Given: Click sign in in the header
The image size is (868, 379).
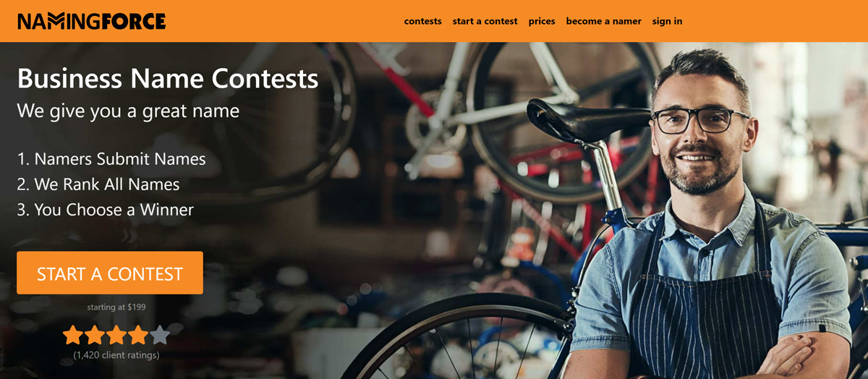Looking at the screenshot, I should (667, 21).
